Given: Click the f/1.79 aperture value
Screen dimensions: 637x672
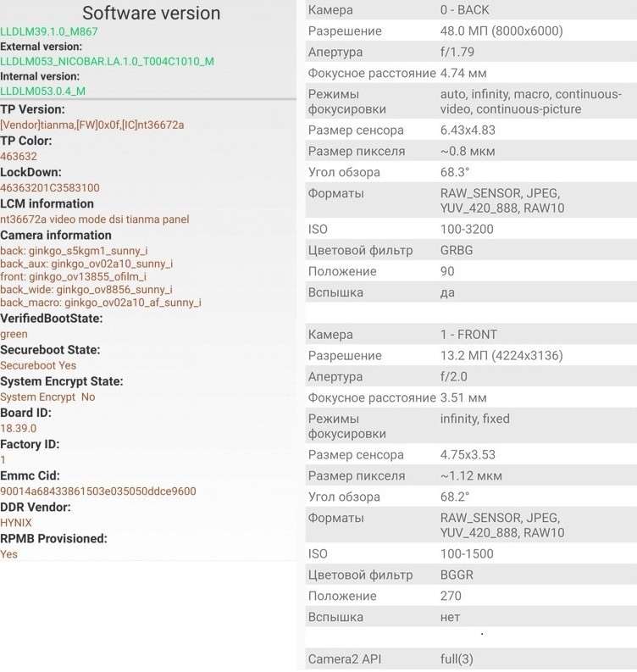Looking at the screenshot, I should pos(458,53).
